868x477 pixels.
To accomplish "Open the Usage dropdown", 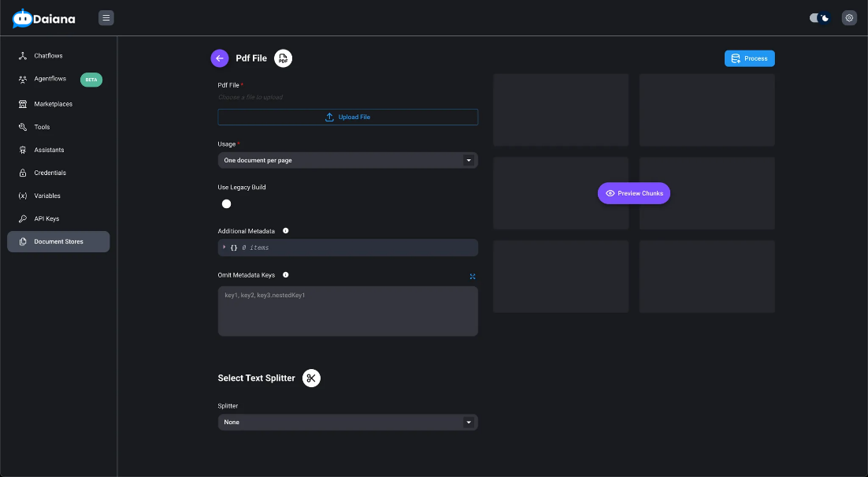I will pos(347,160).
